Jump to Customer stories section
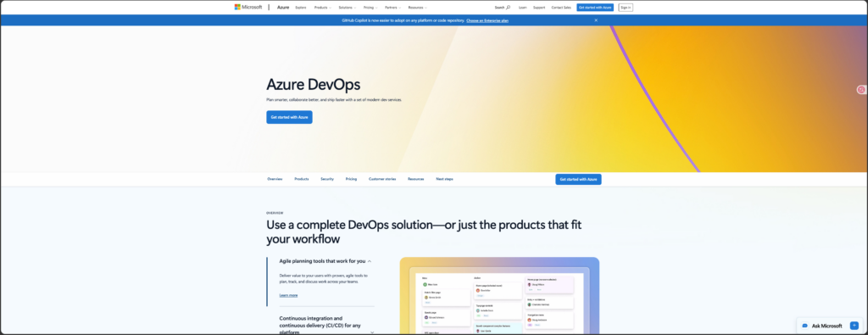868x335 pixels. (382, 180)
